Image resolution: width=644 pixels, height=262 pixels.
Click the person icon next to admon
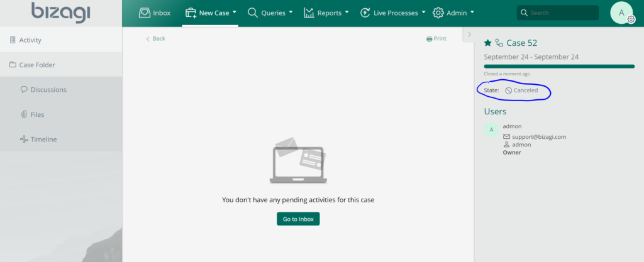(506, 145)
